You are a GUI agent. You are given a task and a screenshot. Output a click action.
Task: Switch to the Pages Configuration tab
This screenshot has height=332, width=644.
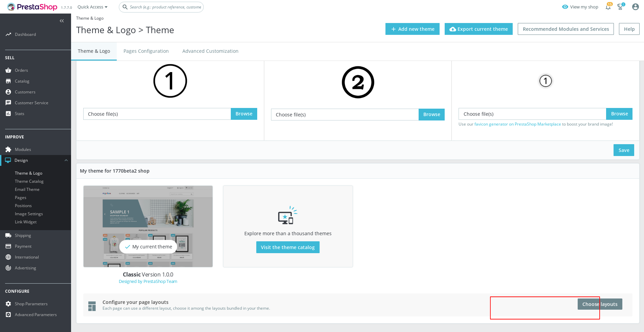[146, 51]
